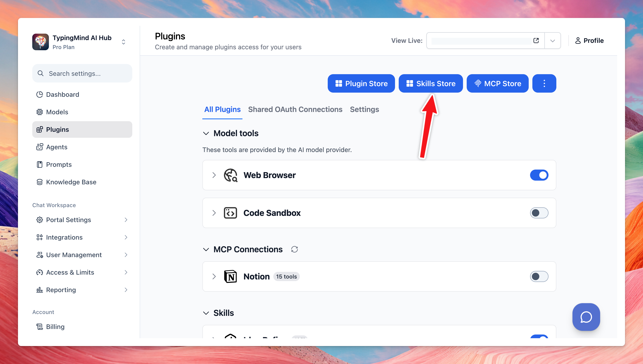The image size is (643, 364).
Task: Expand the Portal Settings submenu arrow
Action: pyautogui.click(x=126, y=220)
